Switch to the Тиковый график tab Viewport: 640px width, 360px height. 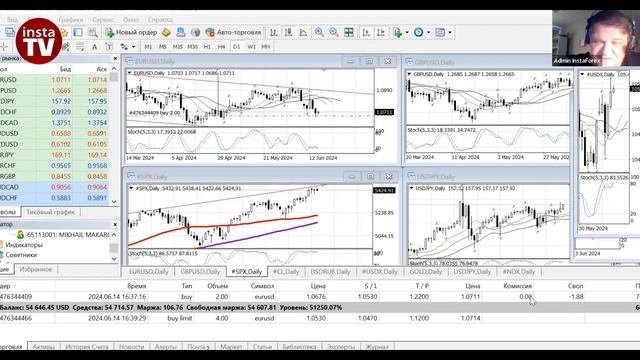(51, 212)
